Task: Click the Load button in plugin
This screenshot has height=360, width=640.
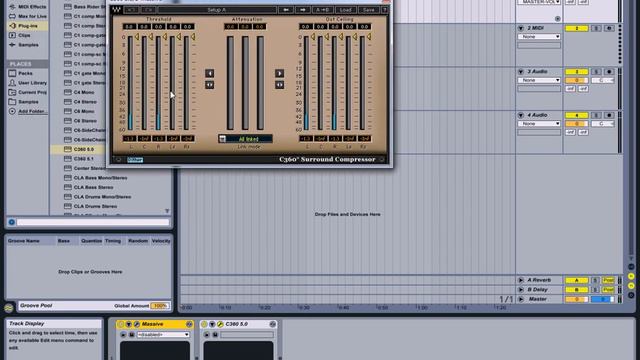Action: click(346, 9)
